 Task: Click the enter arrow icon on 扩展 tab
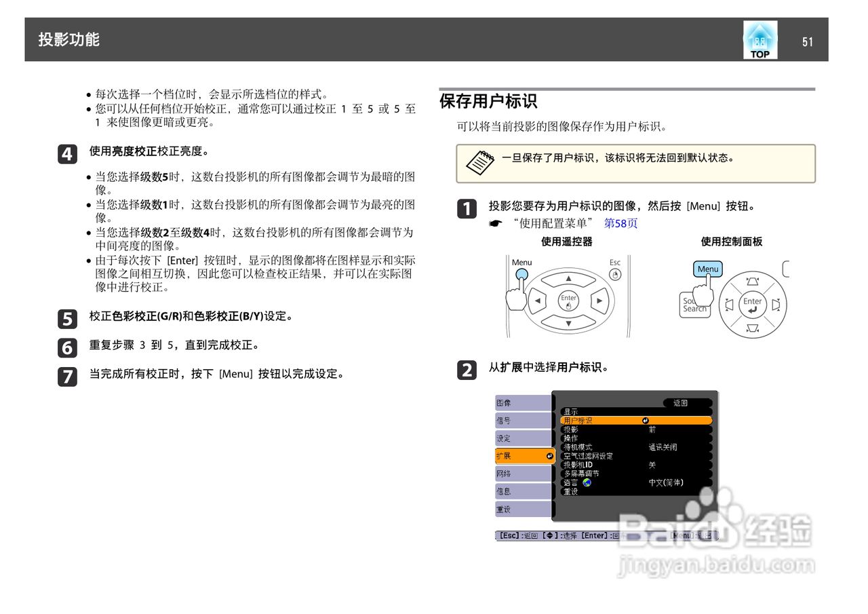click(x=549, y=456)
